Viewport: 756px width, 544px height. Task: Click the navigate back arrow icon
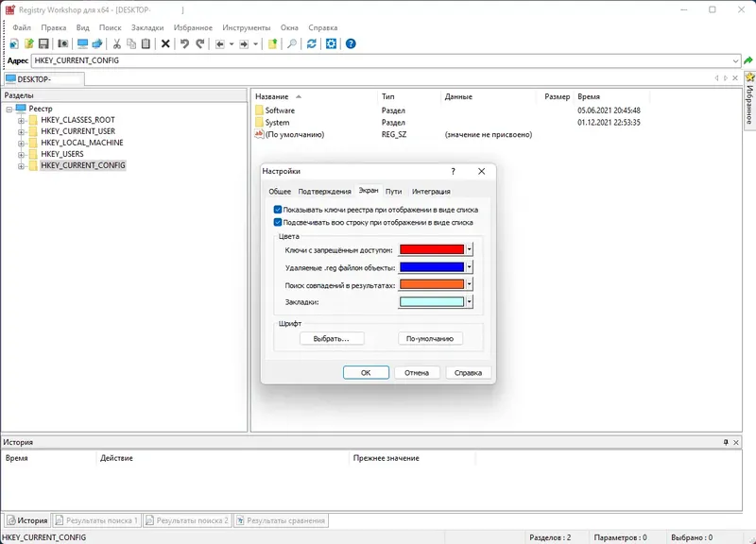(220, 43)
